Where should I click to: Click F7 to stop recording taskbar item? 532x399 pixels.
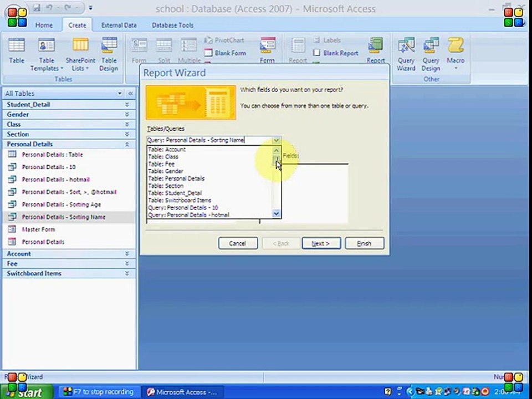[99, 392]
